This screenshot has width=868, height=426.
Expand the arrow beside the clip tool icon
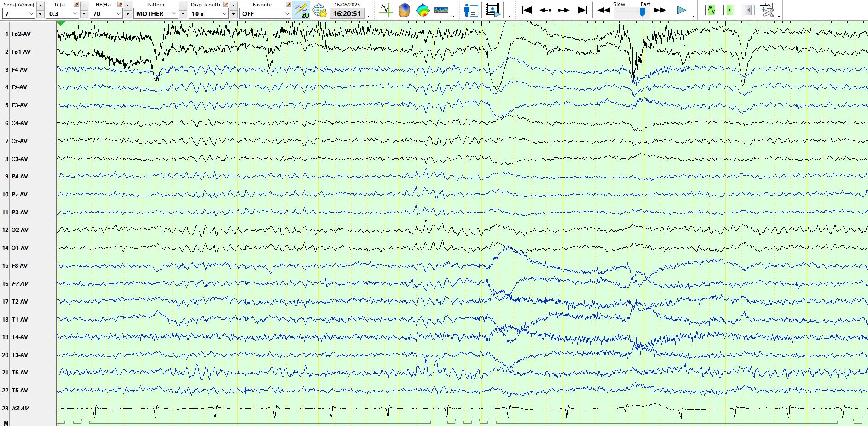point(779,16)
